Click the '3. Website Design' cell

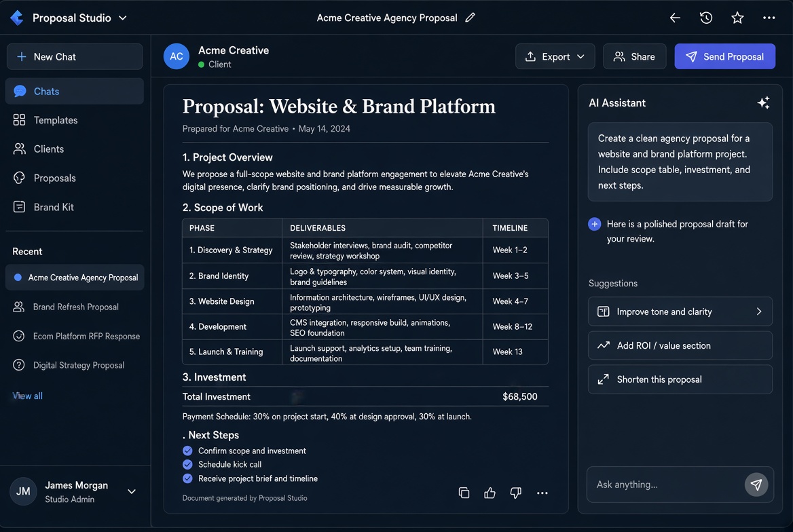[x=232, y=301]
